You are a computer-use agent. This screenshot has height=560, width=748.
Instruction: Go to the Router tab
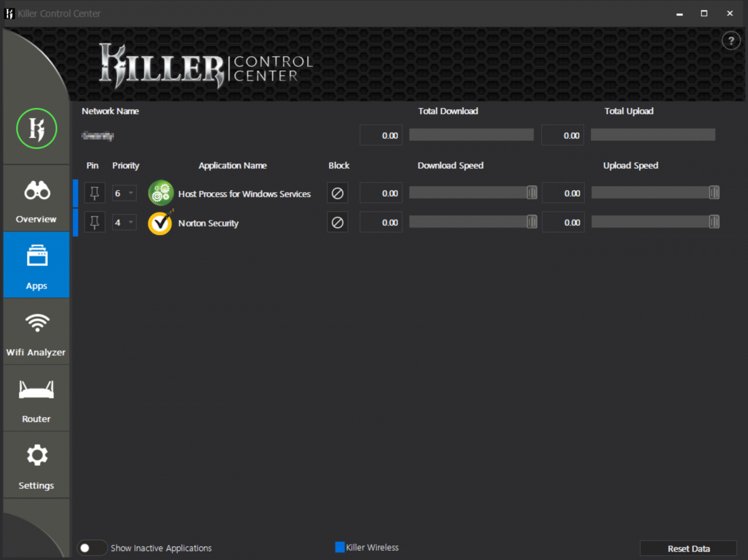(36, 399)
